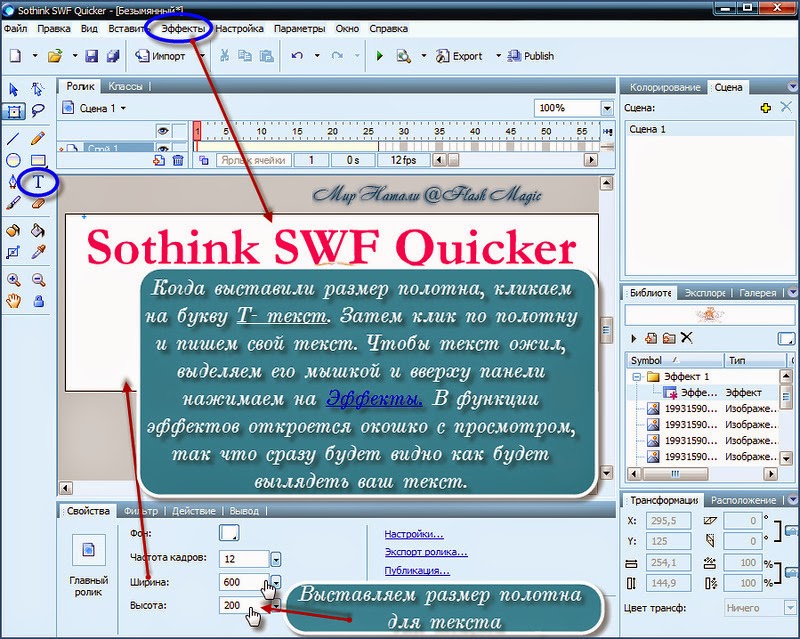Image resolution: width=800 pixels, height=639 pixels.
Task: Delete library item with X icon
Action: point(687,337)
